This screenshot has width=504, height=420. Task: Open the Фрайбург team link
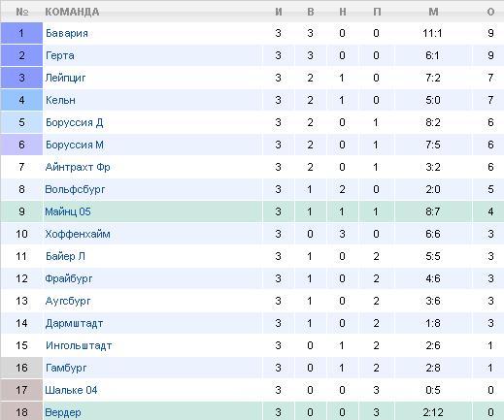[x=69, y=278]
